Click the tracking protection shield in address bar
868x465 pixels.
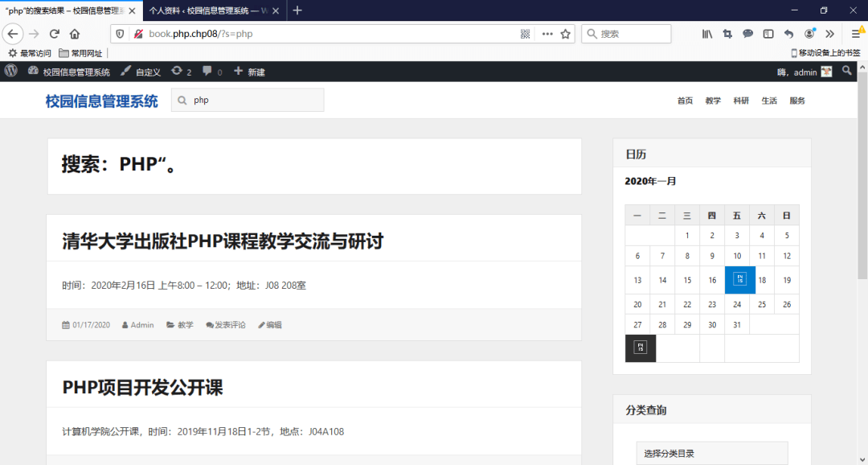coord(121,34)
